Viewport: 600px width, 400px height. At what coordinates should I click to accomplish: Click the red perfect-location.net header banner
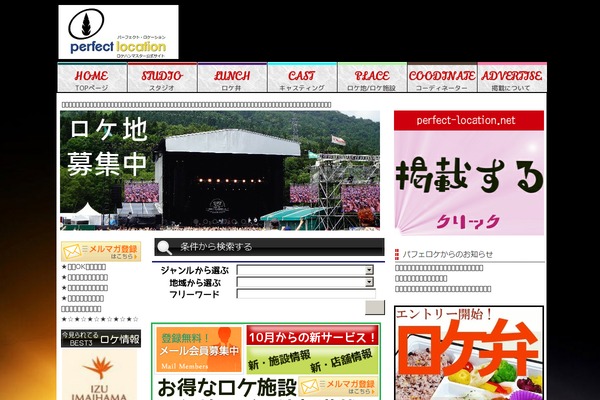point(469,121)
